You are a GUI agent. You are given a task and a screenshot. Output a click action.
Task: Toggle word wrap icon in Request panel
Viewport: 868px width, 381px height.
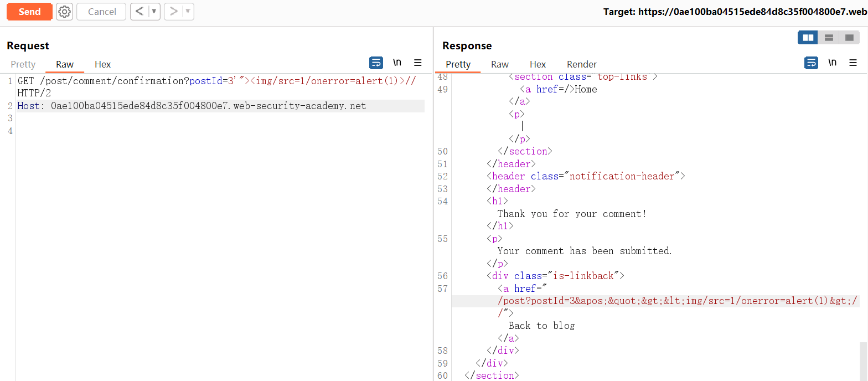pos(376,63)
